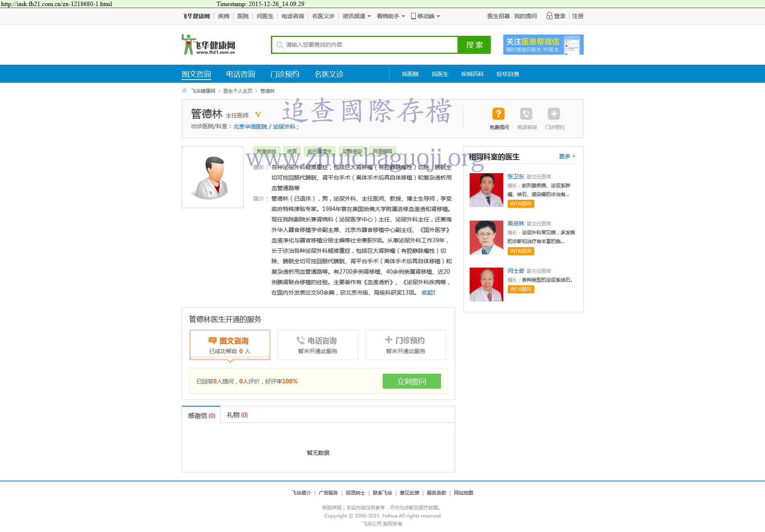Open 张卫东 doctor photo thumbnail

[486, 190]
